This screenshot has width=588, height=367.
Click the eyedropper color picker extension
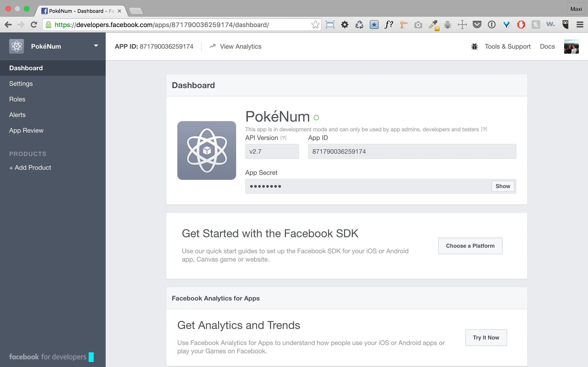tap(433, 25)
